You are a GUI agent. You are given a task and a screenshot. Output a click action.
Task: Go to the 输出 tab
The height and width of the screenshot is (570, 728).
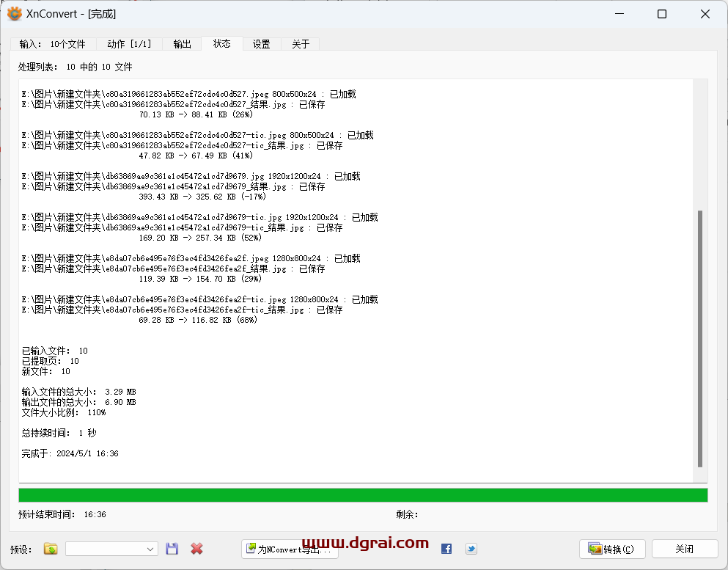182,44
